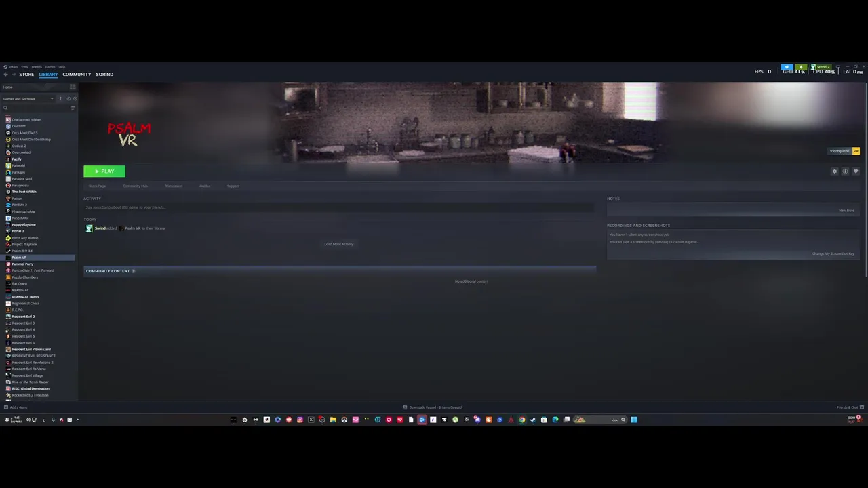This screenshot has height=488, width=868.
Task: Go forward with the right arrow
Action: (14, 75)
